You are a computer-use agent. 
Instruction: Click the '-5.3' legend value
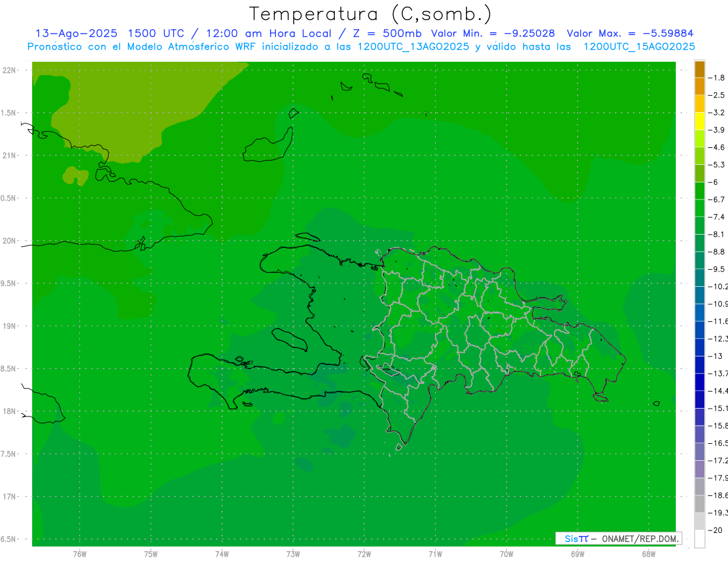tap(717, 164)
